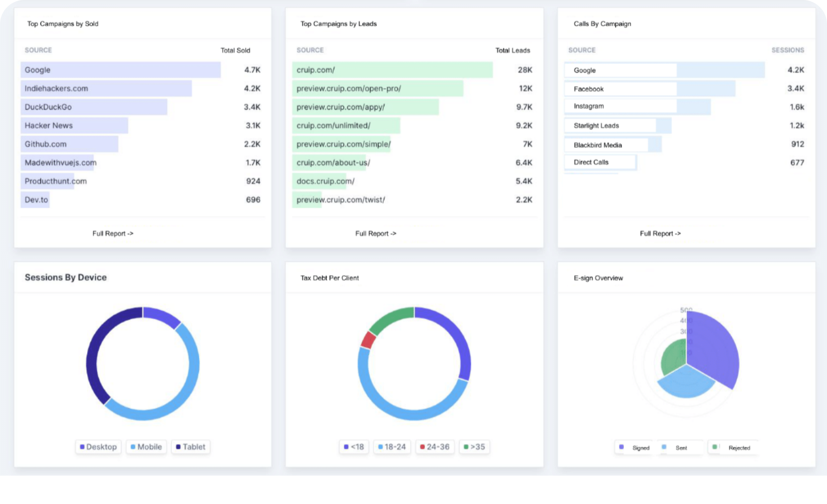827x504 pixels.
Task: Toggle the Desktop legend item
Action: (x=98, y=447)
